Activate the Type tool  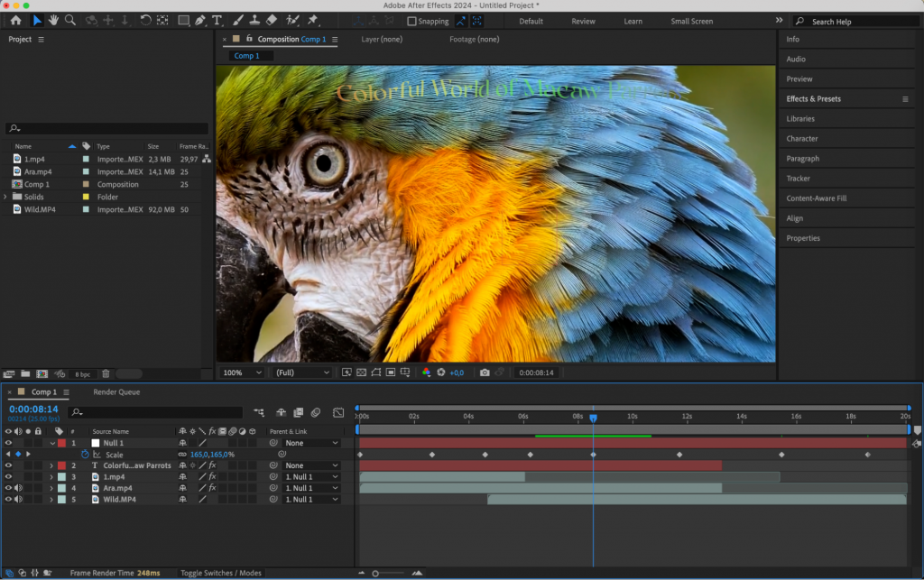pyautogui.click(x=217, y=18)
